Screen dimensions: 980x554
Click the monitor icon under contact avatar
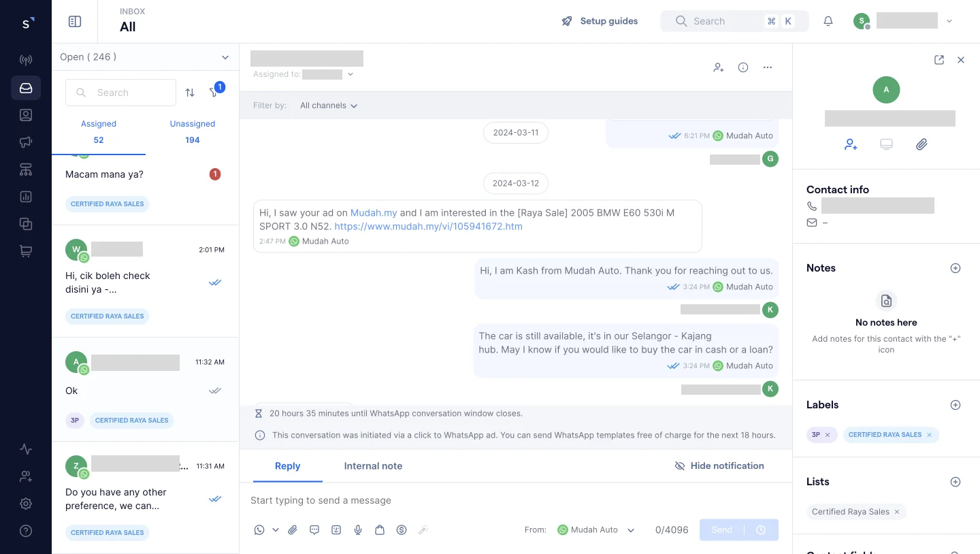(x=886, y=144)
